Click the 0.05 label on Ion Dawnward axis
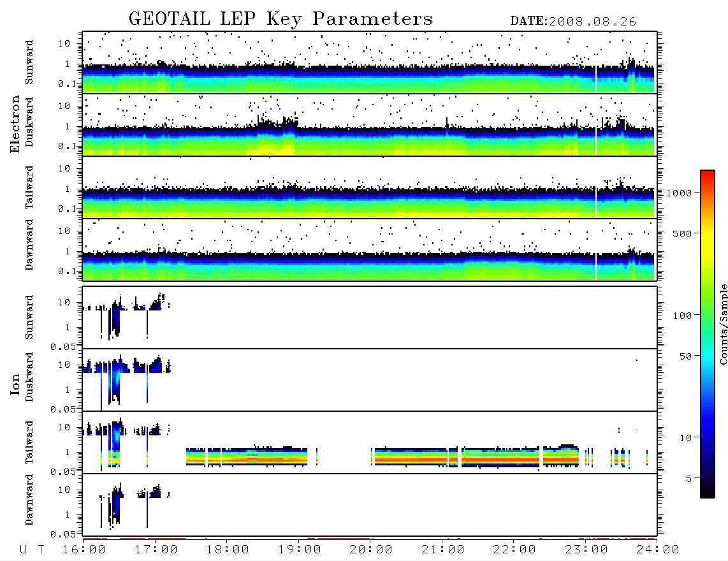728x561 pixels. [62, 534]
